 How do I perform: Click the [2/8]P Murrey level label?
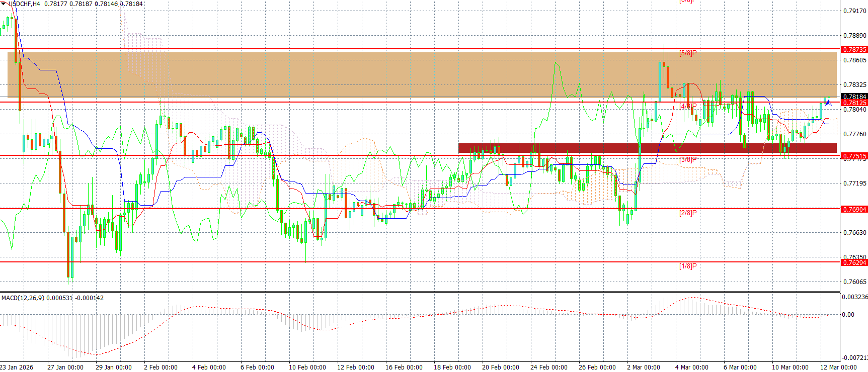tap(688, 213)
